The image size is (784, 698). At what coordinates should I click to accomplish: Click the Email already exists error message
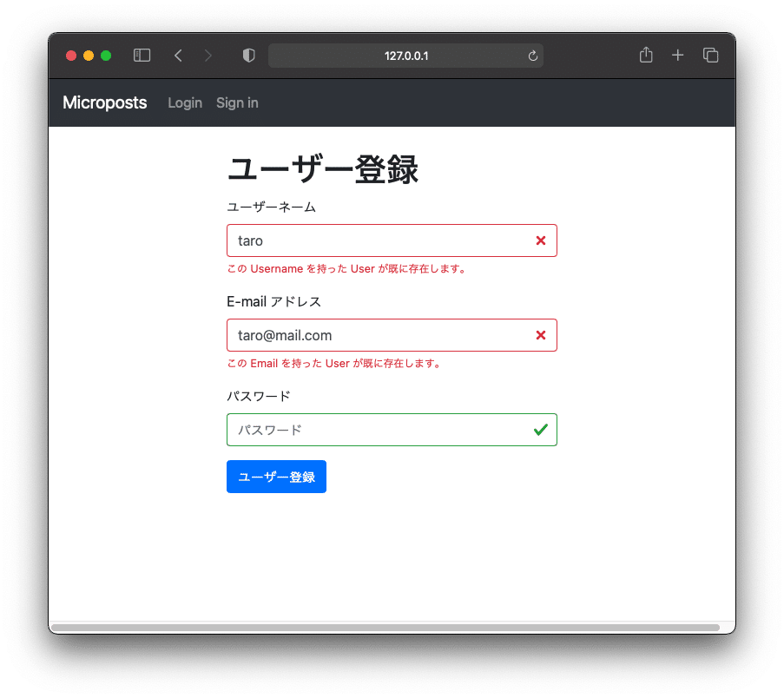pos(334,364)
